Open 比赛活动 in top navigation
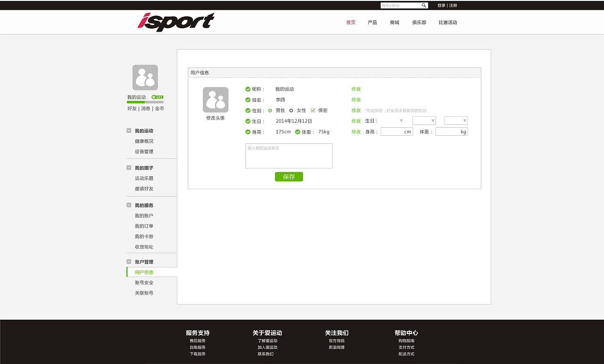 pos(448,23)
